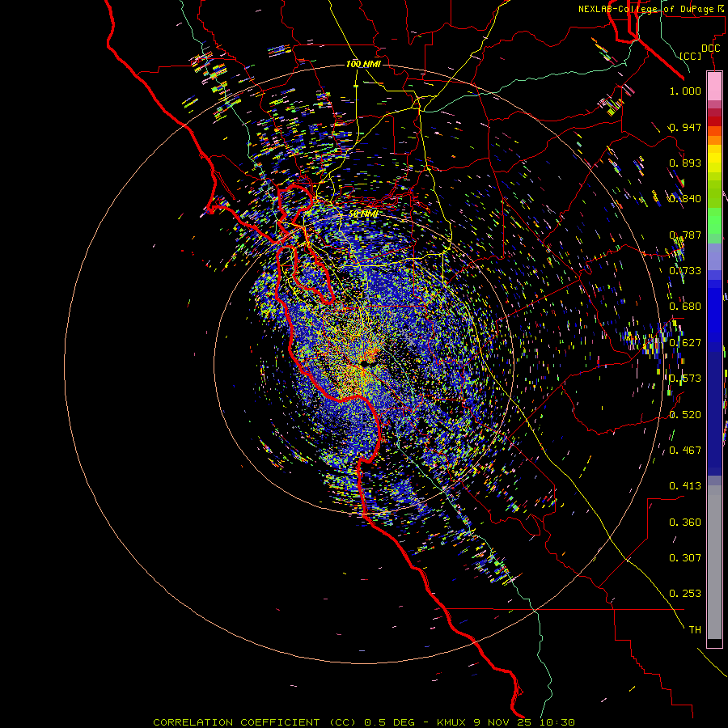
Task: Click the 0.253 scale value
Action: coord(685,594)
